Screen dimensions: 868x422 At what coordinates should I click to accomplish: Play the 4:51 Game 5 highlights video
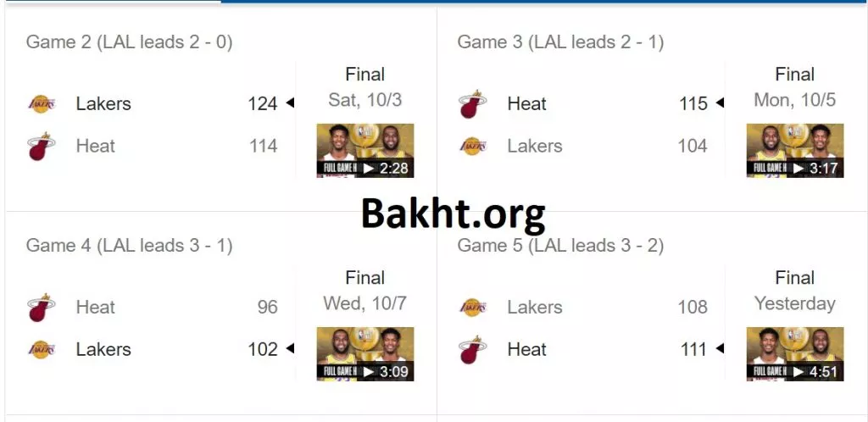pos(795,354)
